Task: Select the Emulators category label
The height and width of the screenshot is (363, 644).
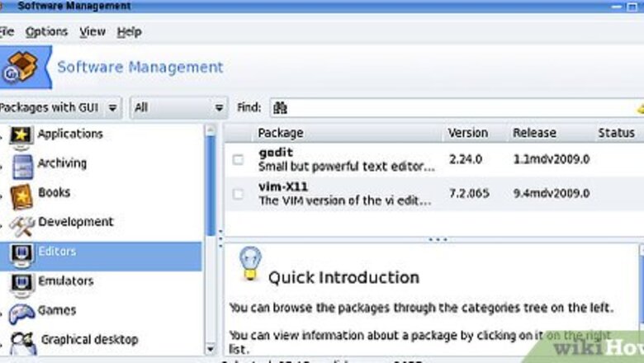Action: [66, 281]
